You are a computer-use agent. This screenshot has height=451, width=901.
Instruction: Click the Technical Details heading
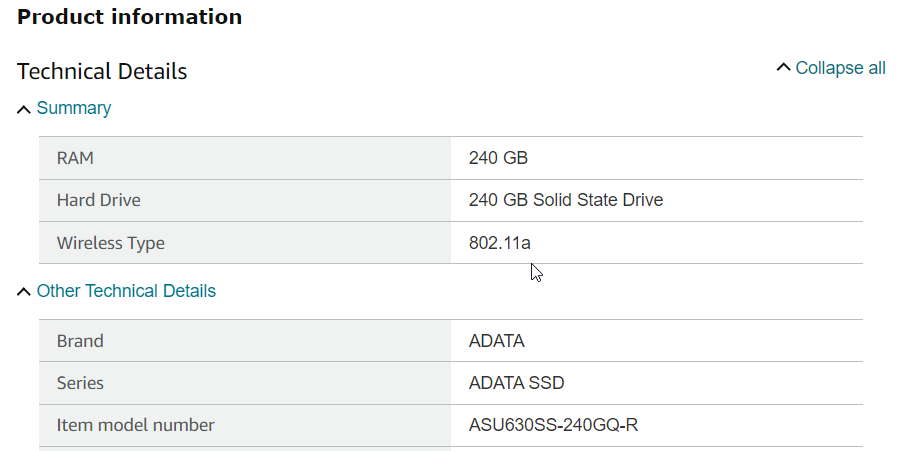pos(102,71)
